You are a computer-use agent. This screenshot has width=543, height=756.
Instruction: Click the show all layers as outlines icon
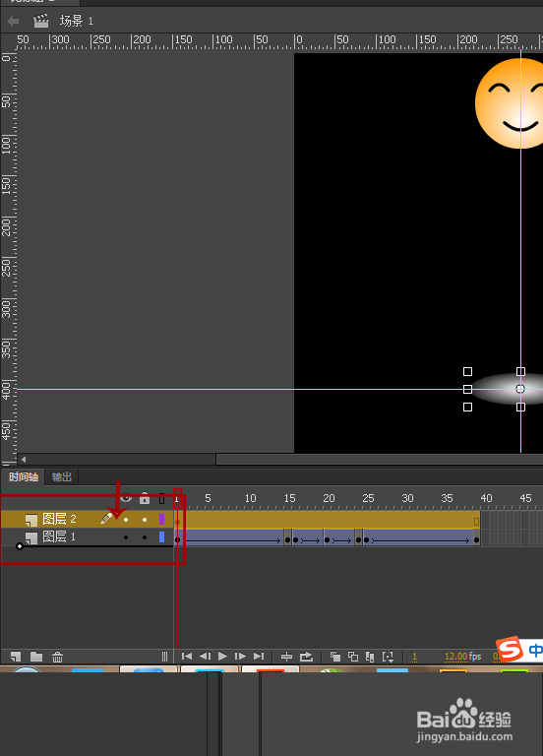coord(162,498)
